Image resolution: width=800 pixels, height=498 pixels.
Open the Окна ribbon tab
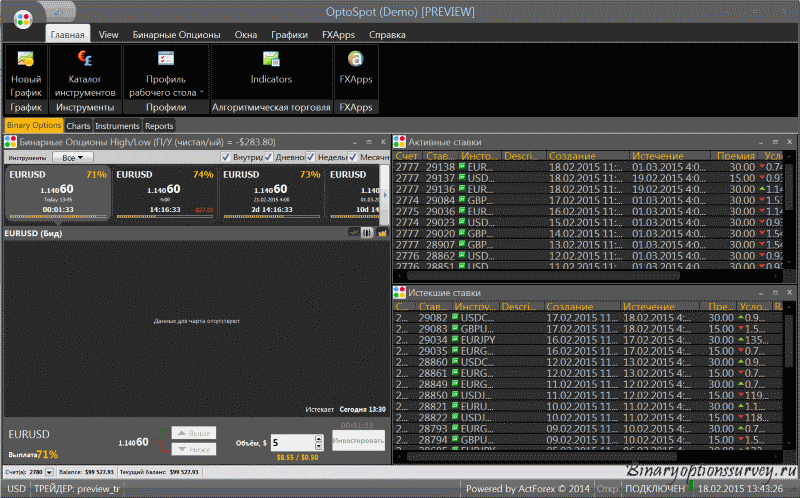[245, 35]
